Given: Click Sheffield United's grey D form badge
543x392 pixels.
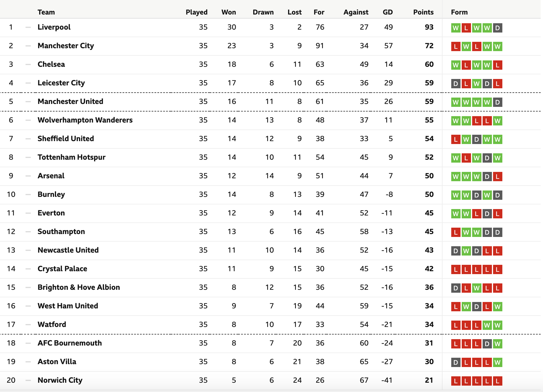Looking at the screenshot, I should [x=477, y=139].
